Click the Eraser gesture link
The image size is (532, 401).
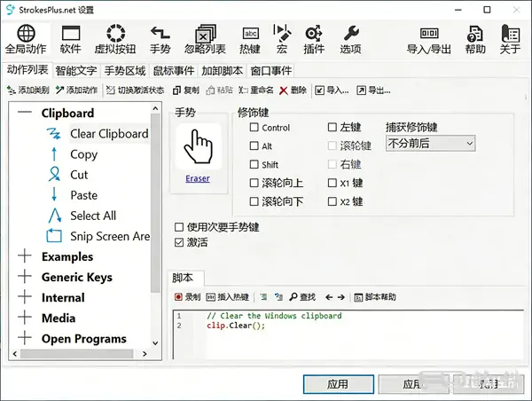[198, 178]
